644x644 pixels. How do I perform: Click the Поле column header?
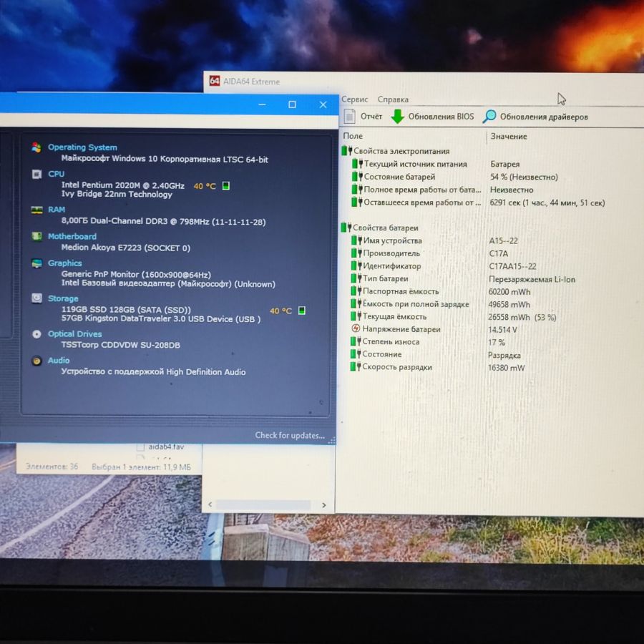point(353,135)
